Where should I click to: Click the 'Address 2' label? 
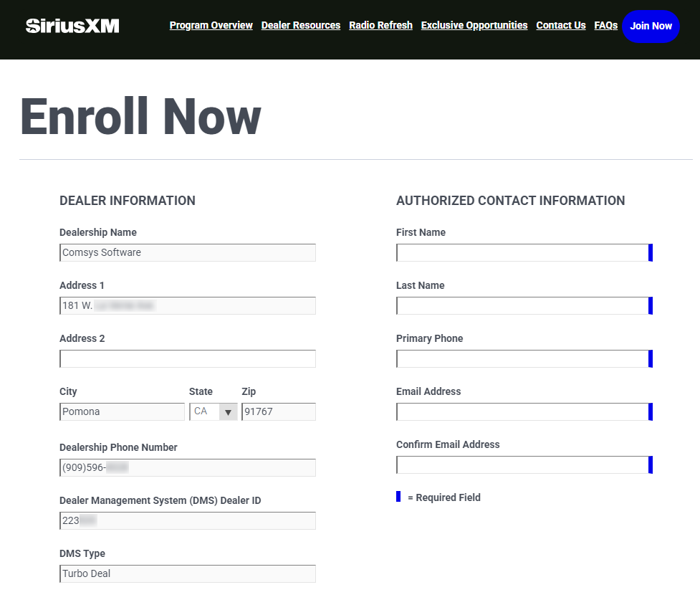(x=82, y=338)
